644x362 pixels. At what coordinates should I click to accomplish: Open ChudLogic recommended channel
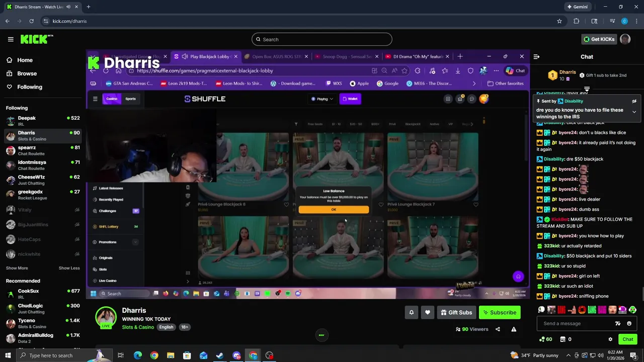(x=43, y=309)
